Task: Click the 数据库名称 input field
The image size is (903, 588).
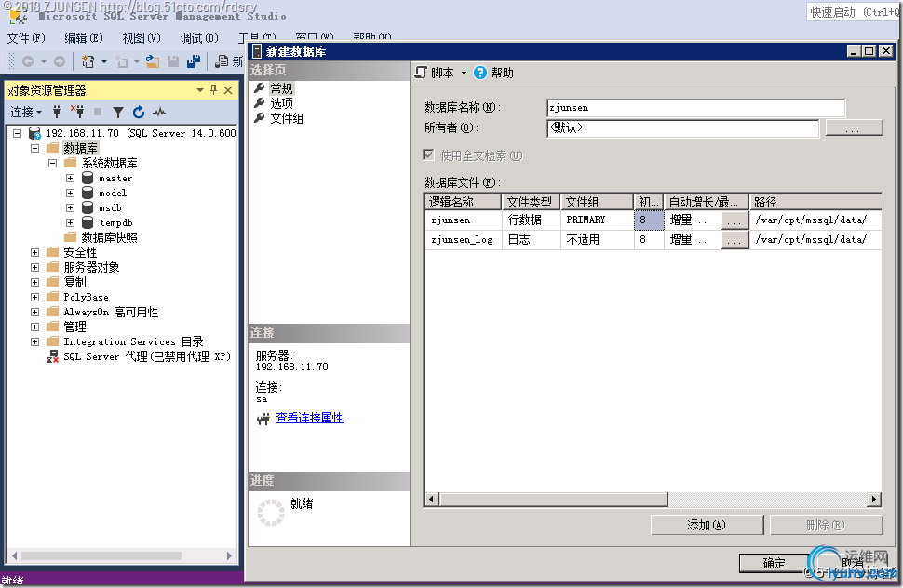Action: pyautogui.click(x=695, y=108)
